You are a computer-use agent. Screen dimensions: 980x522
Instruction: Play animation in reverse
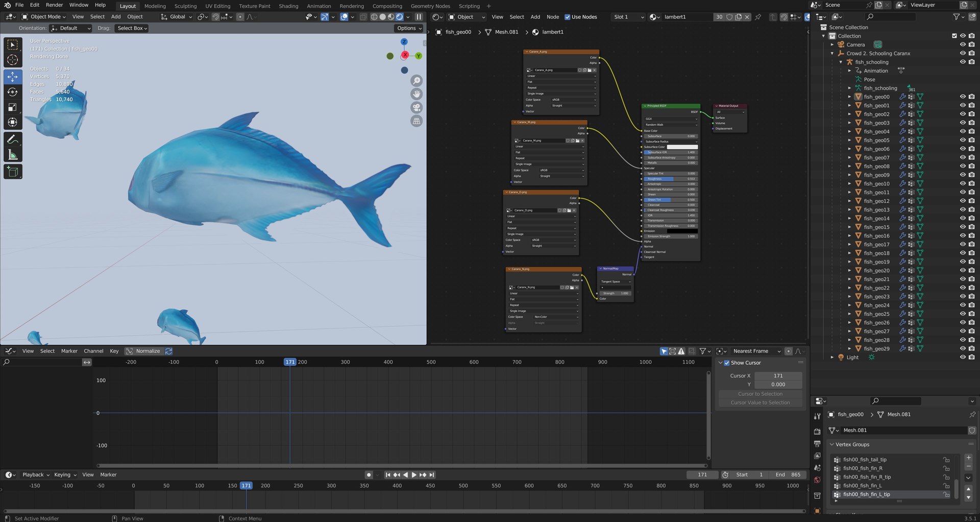pyautogui.click(x=405, y=475)
